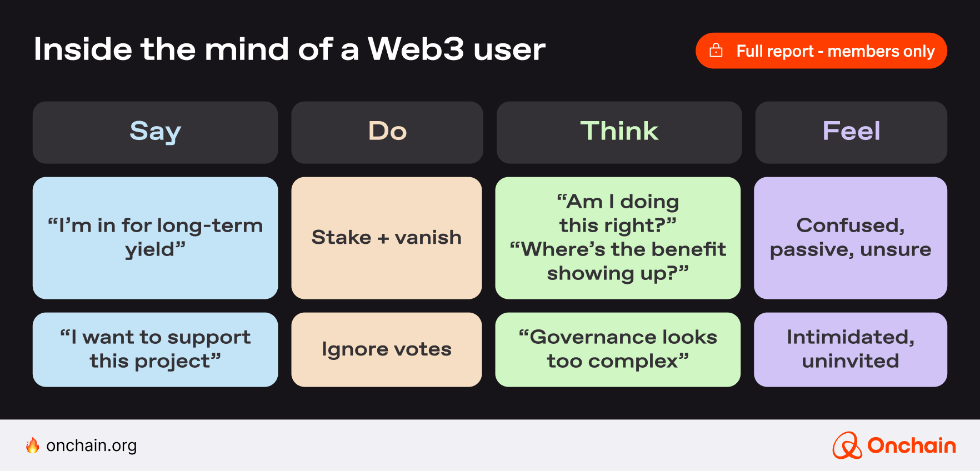This screenshot has width=980, height=471.
Task: Click the fire icon beside onchain.org
Action: coord(33,445)
